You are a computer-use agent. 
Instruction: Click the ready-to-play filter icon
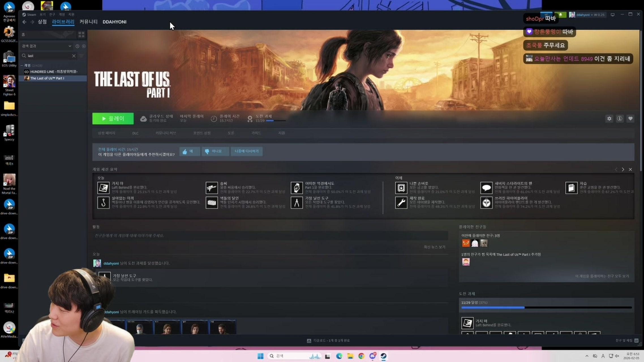tap(84, 46)
